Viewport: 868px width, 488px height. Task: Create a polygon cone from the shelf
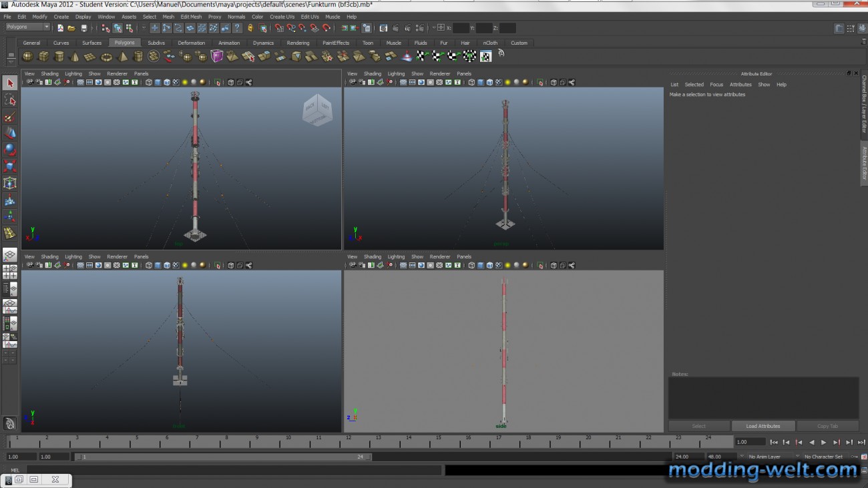click(75, 57)
